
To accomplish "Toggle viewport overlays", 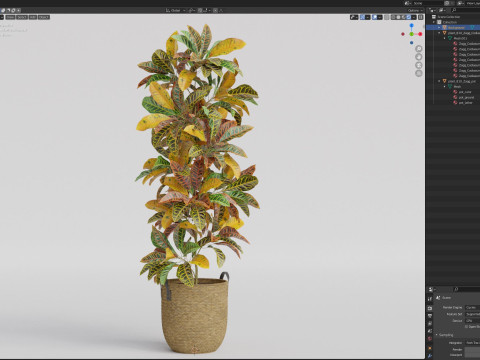I will point(375,17).
